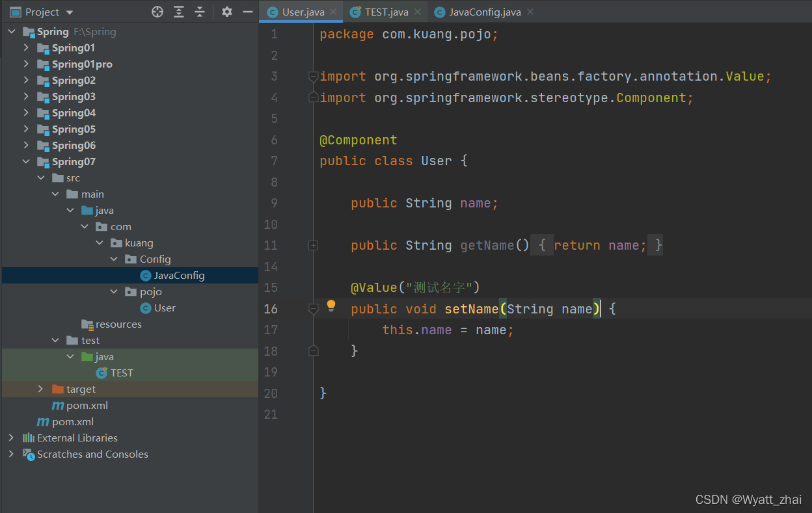Click the Collapse All icon in Project panel

tap(200, 12)
